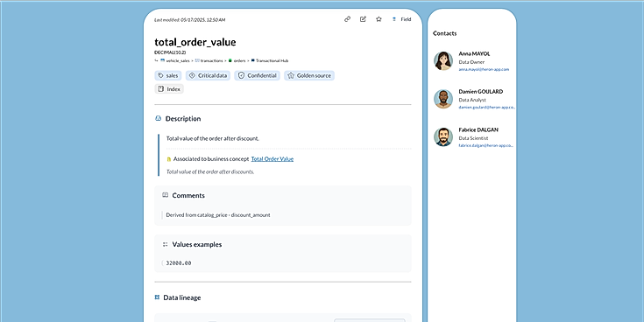
Task: Email Fabrice Dalgan via his address link
Action: [x=486, y=145]
